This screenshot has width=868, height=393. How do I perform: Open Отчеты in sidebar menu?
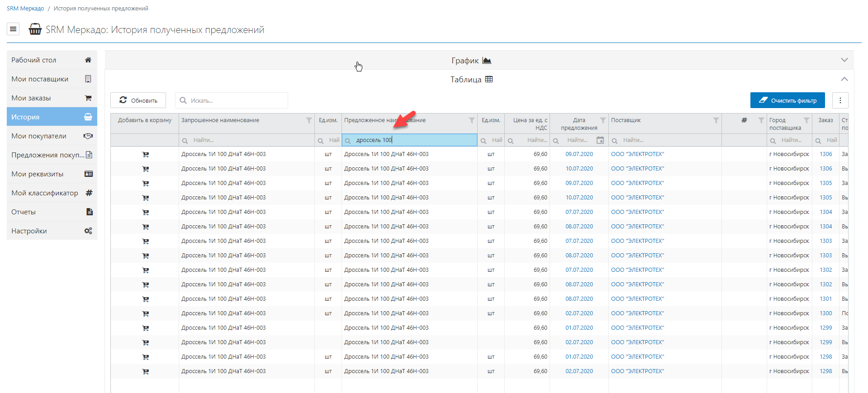click(52, 212)
